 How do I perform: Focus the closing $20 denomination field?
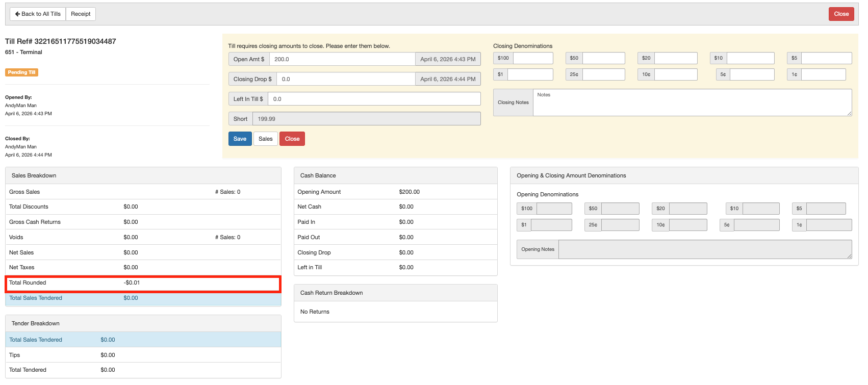point(676,58)
